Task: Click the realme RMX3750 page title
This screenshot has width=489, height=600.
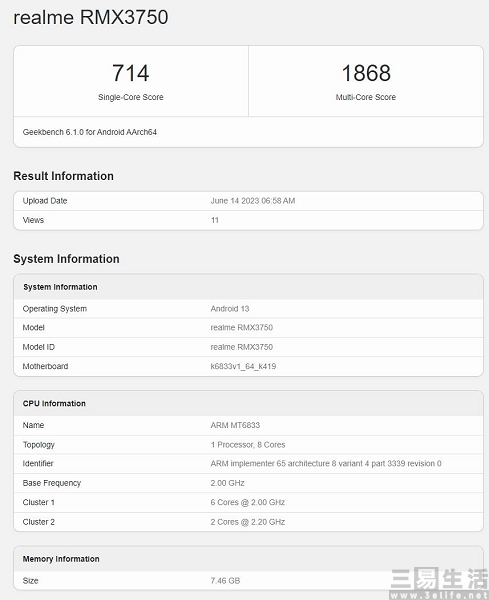Action: point(91,18)
